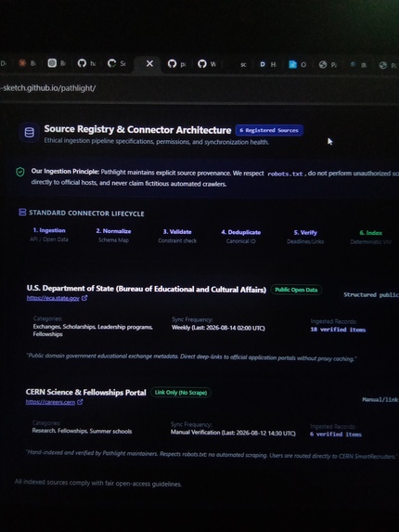This screenshot has height=532, width=399.
Task: Click 'Research, Fellowships, Summer schools' categories
Action: [82, 431]
